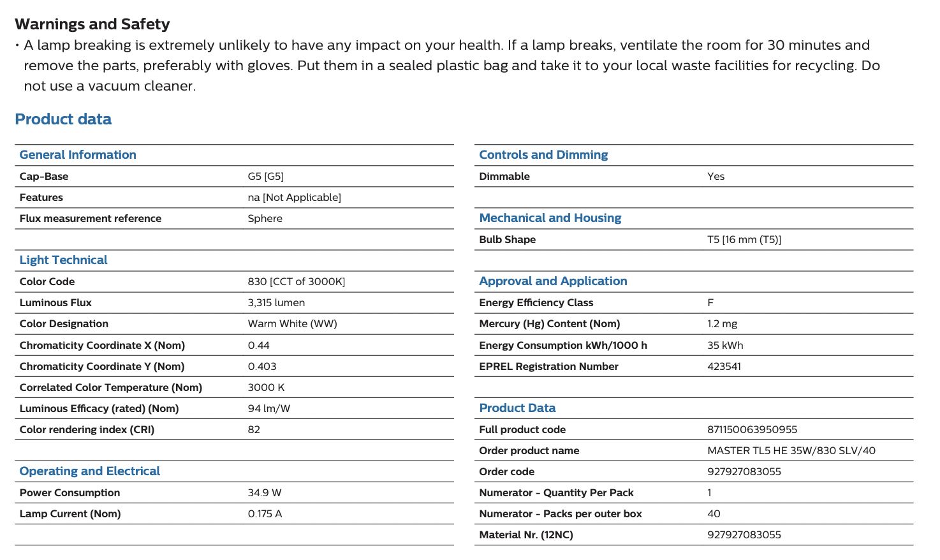Viewport: 940px width, 560px height.
Task: Click the Luminous Flux value 3,315 lumen
Action: coord(276,303)
